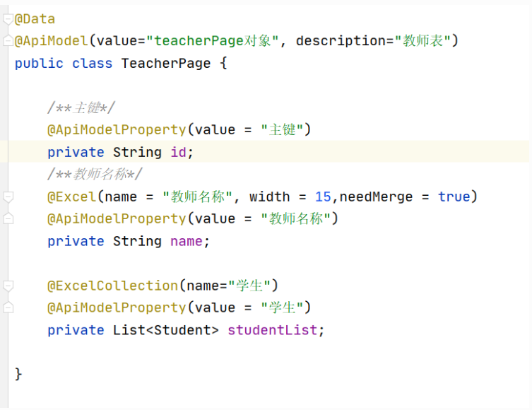The width and height of the screenshot is (532, 410).
Task: Click the comment /**主键*/
Action: click(x=81, y=108)
